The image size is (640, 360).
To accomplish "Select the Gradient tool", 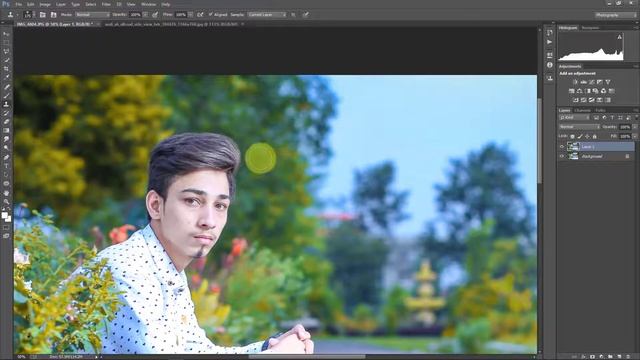I will point(6,131).
